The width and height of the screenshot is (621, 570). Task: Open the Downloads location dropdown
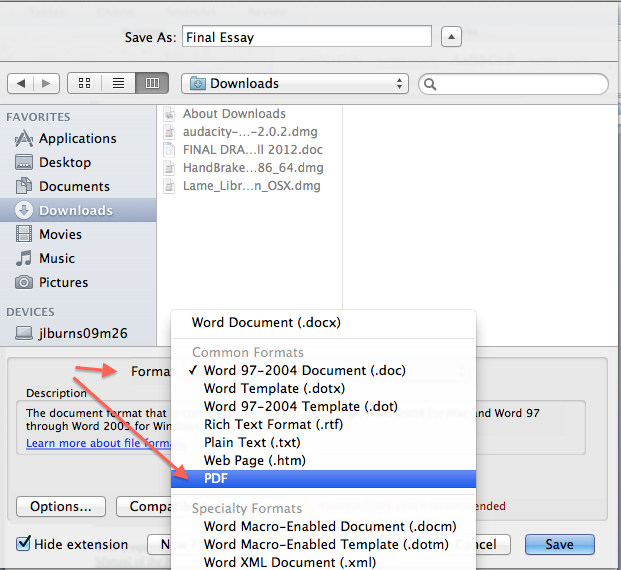coord(295,83)
